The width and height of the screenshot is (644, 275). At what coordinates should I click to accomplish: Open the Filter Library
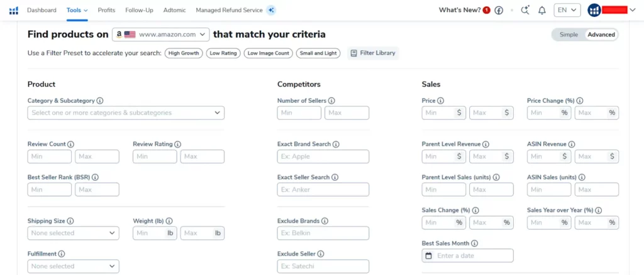click(373, 53)
